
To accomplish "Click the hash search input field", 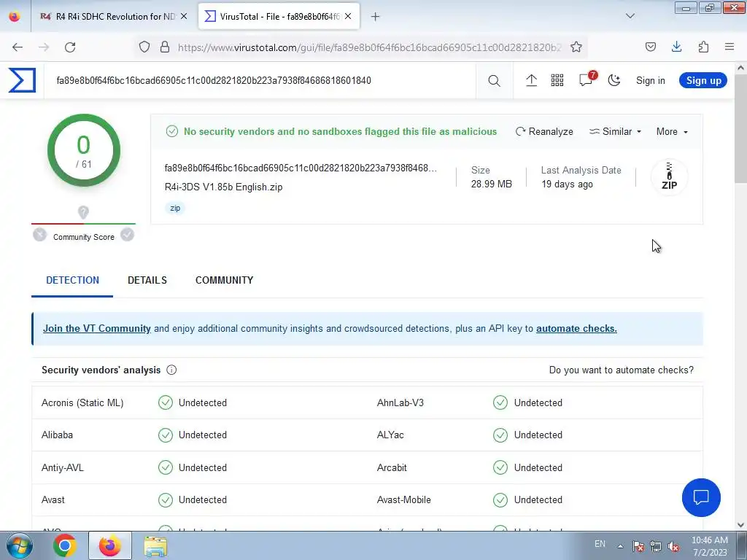I will [260, 80].
